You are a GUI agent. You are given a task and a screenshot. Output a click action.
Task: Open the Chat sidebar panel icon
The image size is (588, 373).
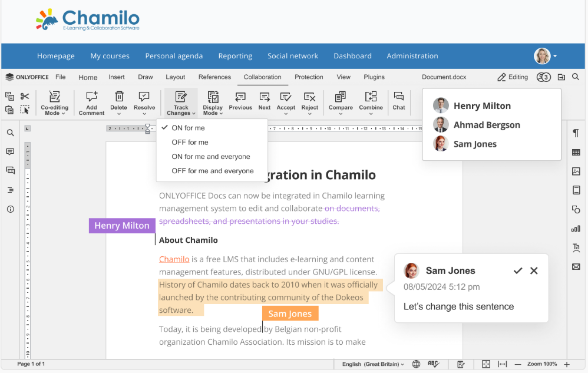point(11,170)
